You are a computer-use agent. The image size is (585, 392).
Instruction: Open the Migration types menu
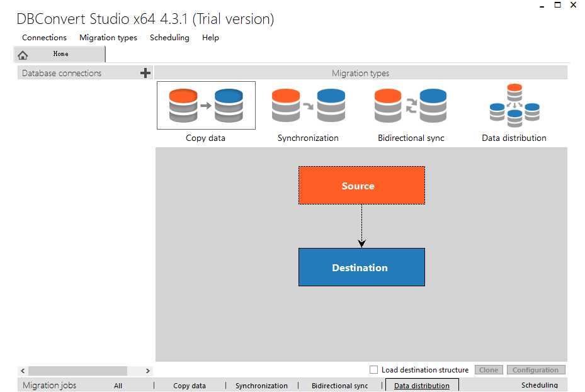[x=108, y=38]
